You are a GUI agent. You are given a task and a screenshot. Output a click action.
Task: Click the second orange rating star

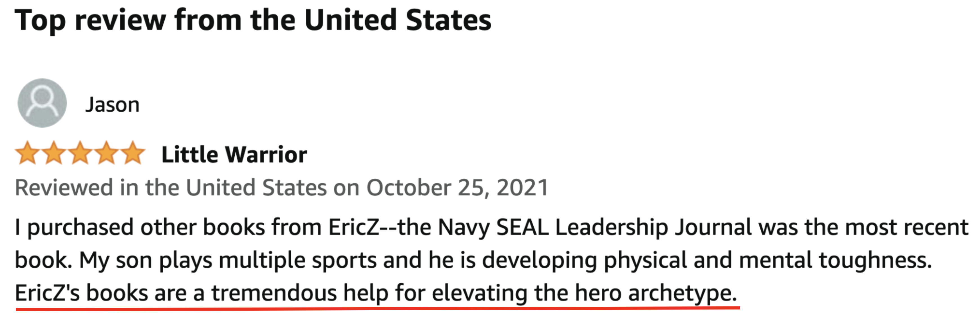point(54,153)
